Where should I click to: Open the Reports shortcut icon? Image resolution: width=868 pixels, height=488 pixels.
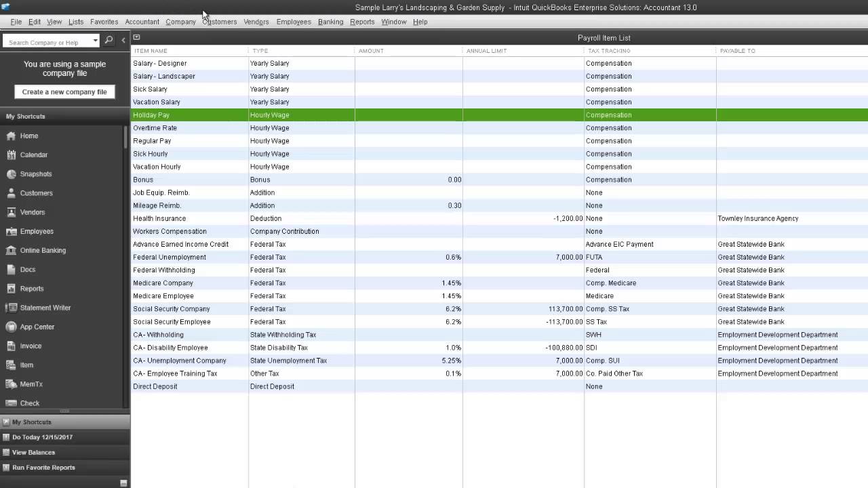click(11, 289)
